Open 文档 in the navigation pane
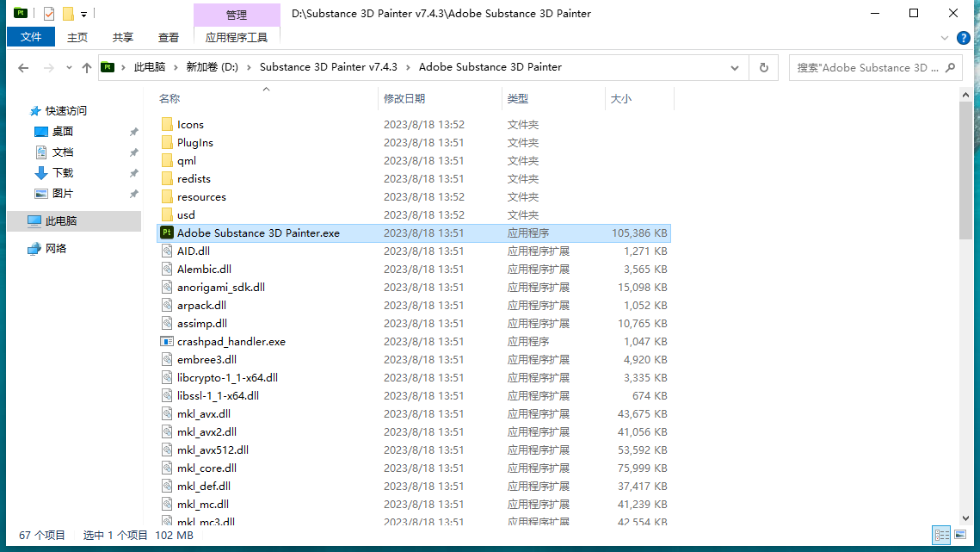 (x=63, y=152)
